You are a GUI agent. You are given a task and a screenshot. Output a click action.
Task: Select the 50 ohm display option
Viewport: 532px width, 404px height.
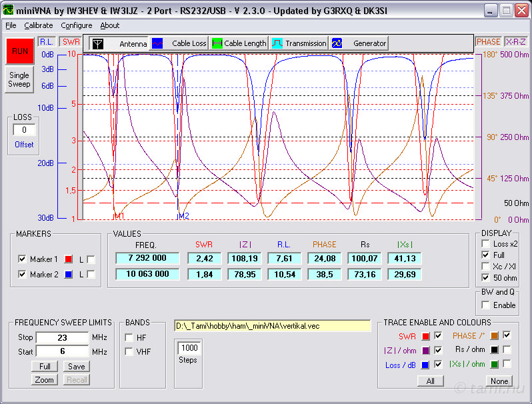pos(485,277)
